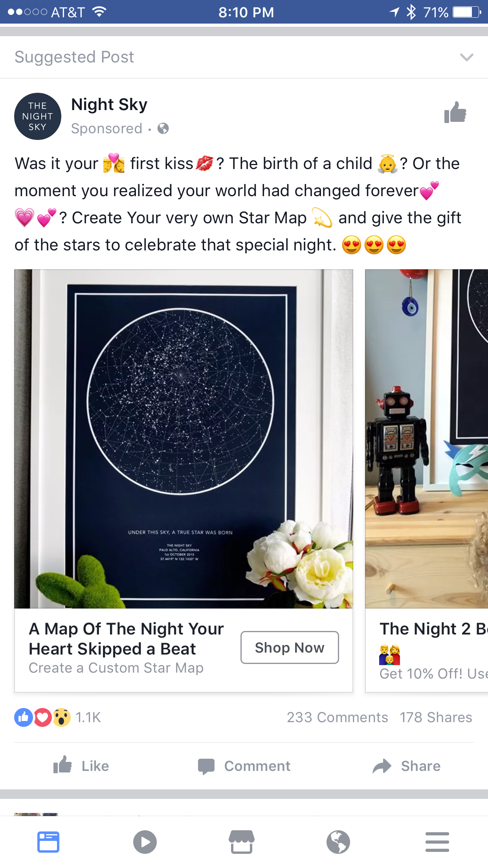488x868 pixels.
Task: Tap the public globe icon beside Sponsored
Action: [x=163, y=129]
